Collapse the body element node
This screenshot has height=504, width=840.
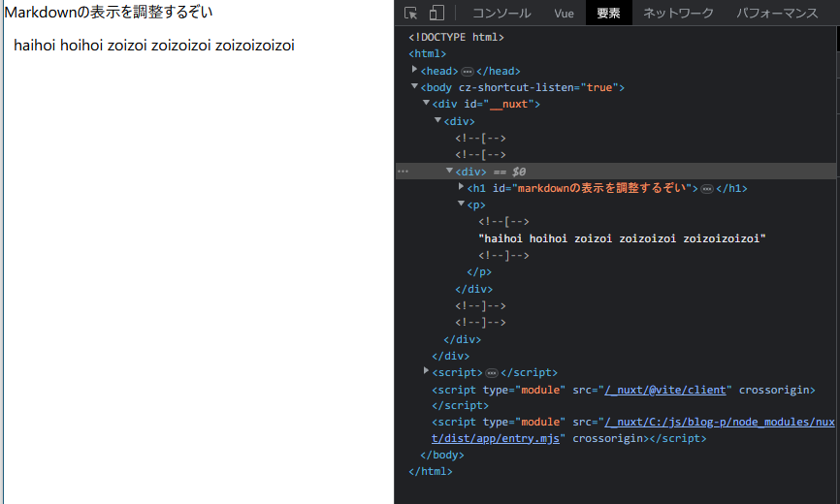tap(414, 86)
